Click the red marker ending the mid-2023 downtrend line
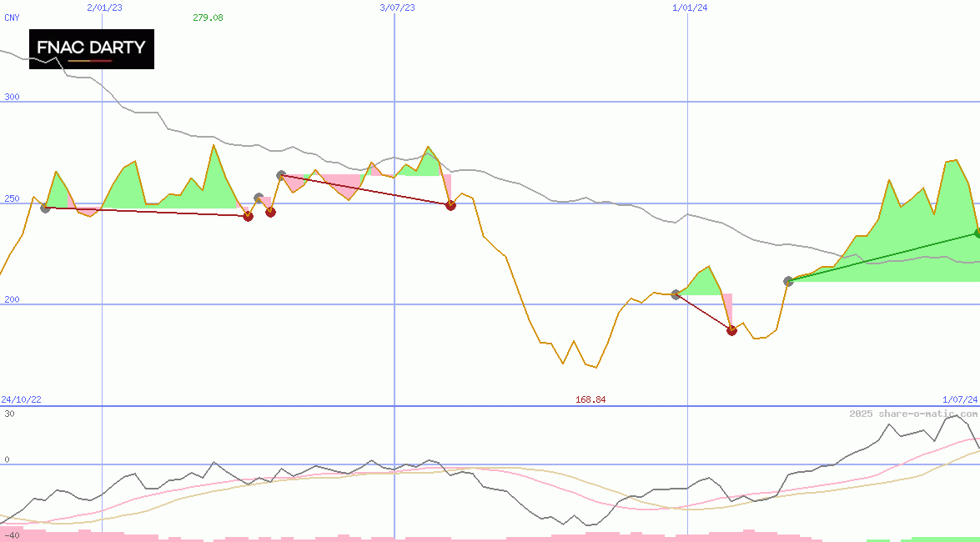The width and height of the screenshot is (980, 542). tap(450, 205)
